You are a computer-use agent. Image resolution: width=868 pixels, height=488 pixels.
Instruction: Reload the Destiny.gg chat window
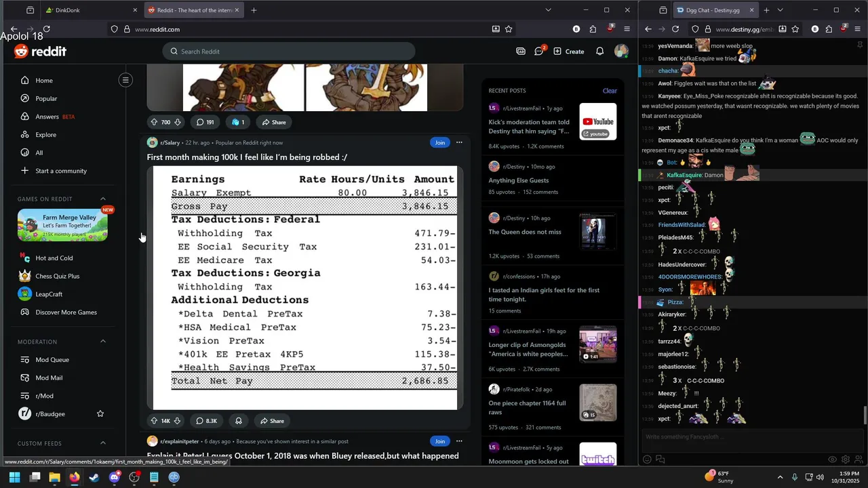(x=675, y=29)
